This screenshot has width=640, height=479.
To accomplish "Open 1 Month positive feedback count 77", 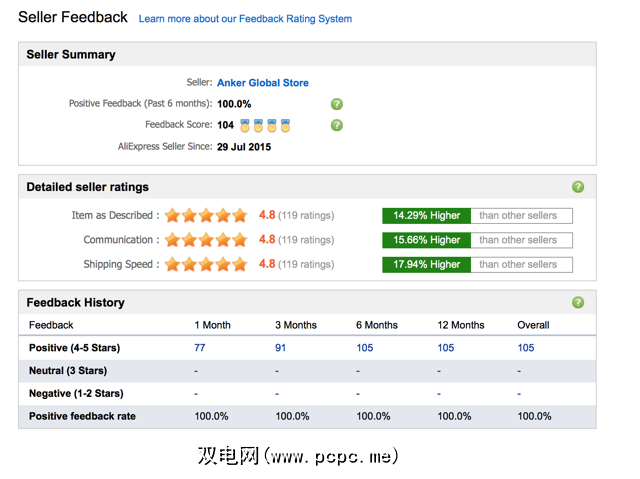I will (x=200, y=348).
